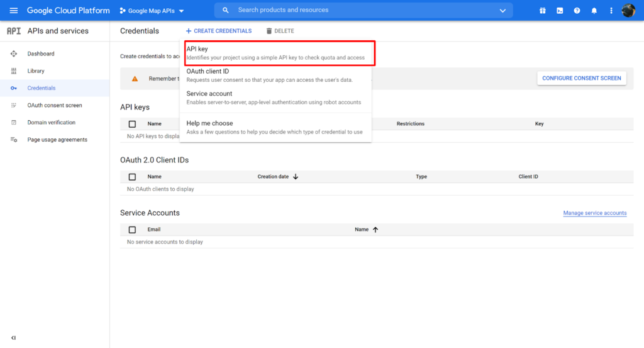
Task: Click the API logo icon in sidebar header
Action: [x=14, y=31]
